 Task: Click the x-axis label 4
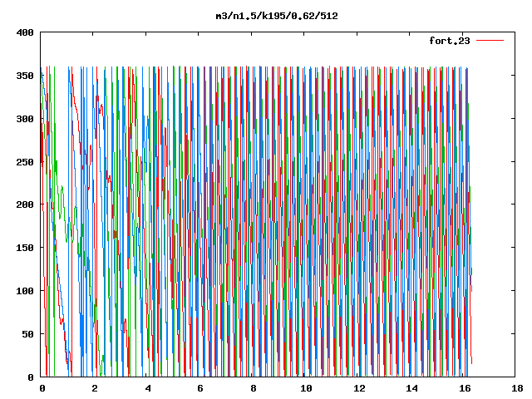(x=148, y=388)
